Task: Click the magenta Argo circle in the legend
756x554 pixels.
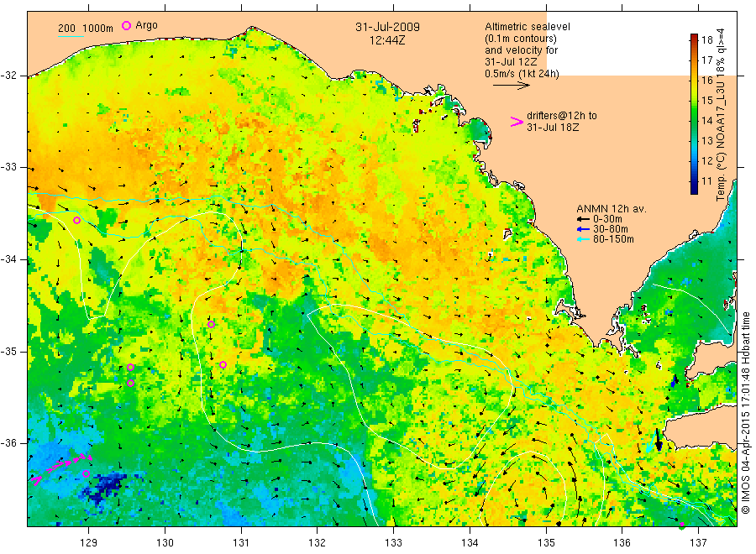Action: point(126,25)
